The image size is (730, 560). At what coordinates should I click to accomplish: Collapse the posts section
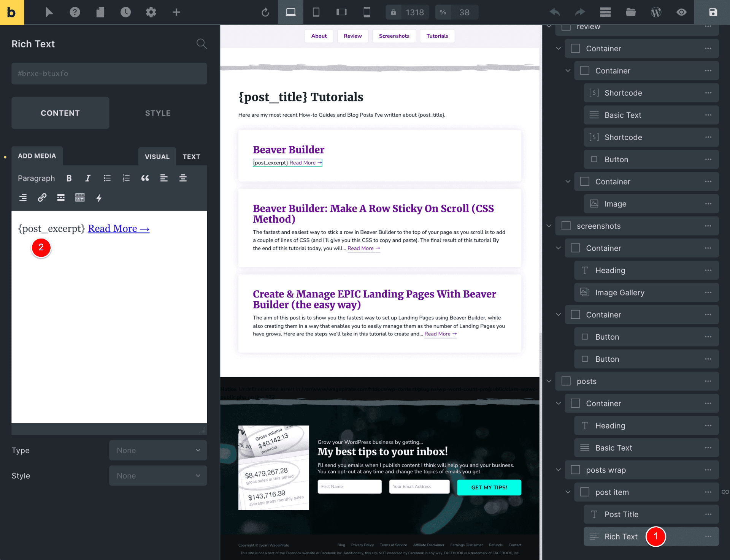(549, 381)
